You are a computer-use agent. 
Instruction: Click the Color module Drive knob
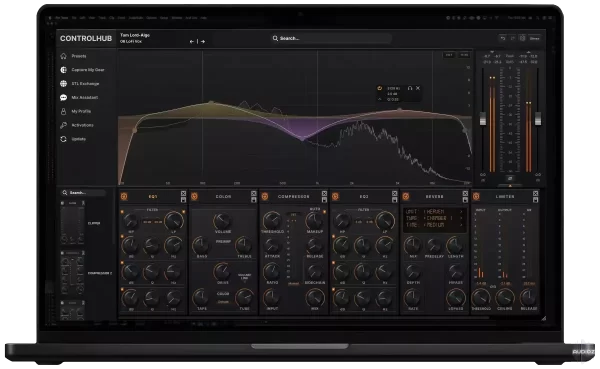pos(222,271)
